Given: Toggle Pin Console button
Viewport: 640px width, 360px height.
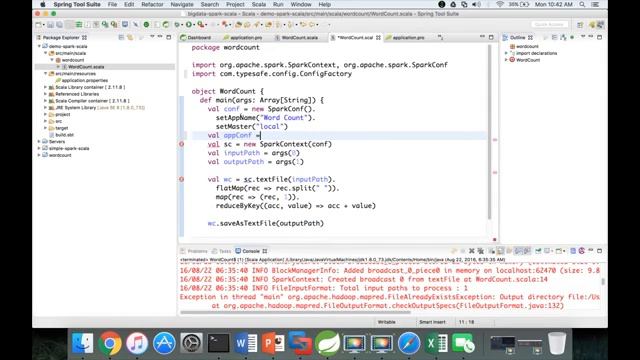Looking at the screenshot, I should pos(538,251).
